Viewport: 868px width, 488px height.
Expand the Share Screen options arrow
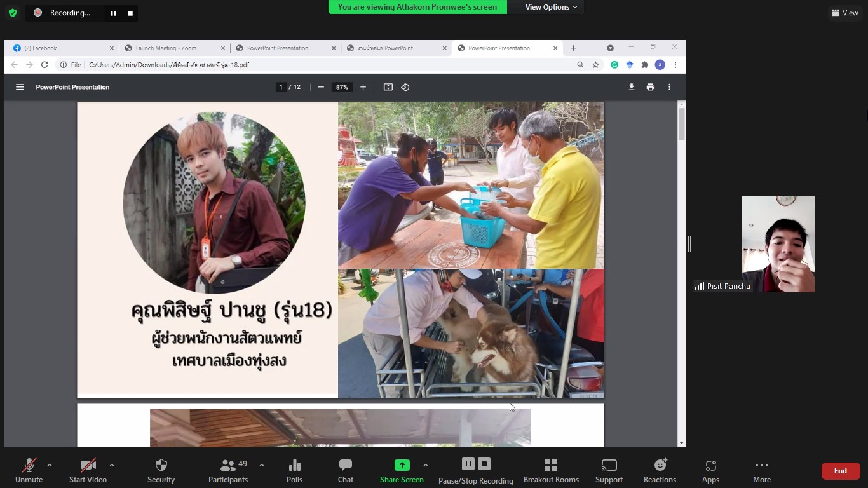pos(426,465)
